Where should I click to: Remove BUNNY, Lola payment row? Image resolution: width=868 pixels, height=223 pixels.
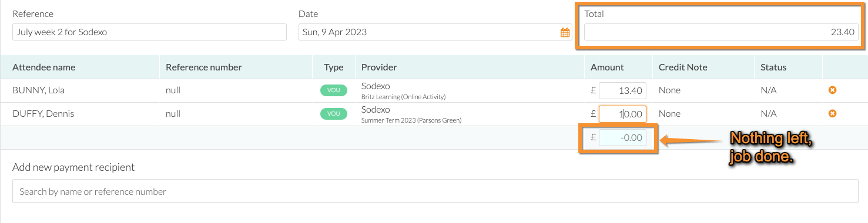point(832,90)
